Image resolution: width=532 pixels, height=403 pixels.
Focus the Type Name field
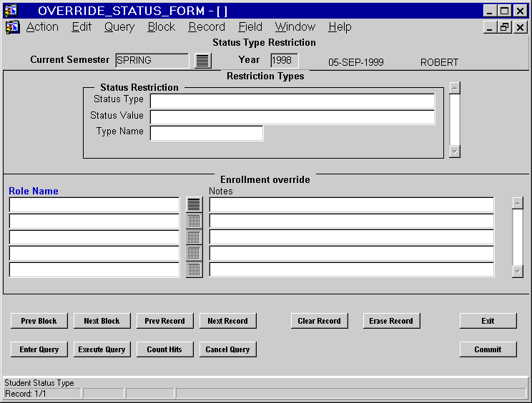tap(207, 133)
